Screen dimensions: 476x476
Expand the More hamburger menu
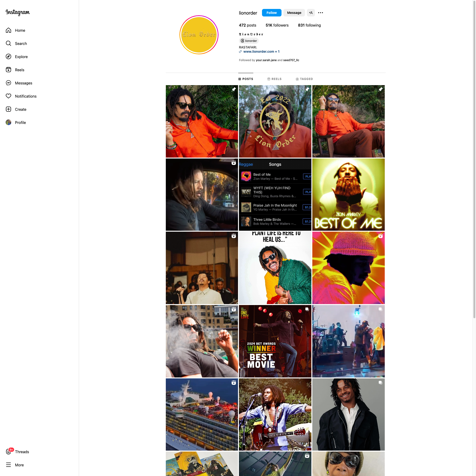(8, 465)
